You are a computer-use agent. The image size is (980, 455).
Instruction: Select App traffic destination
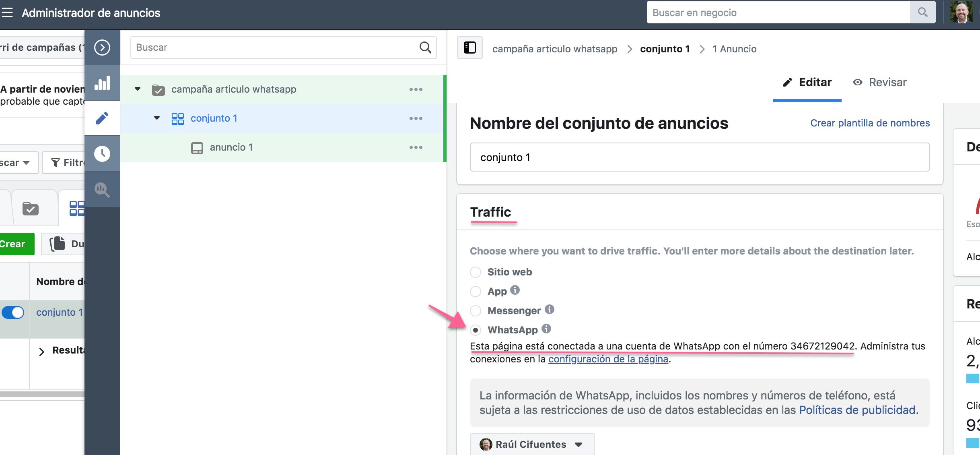476,292
